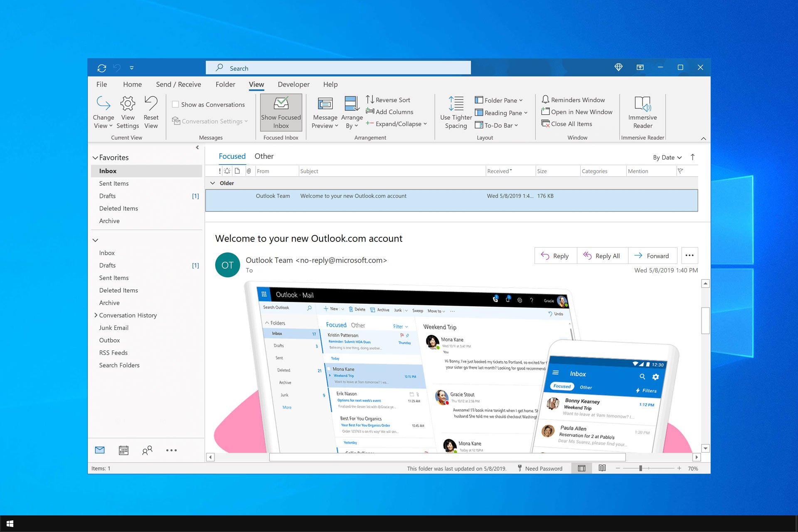Switch to the Other inbox tab
798x532 pixels.
[264, 156]
